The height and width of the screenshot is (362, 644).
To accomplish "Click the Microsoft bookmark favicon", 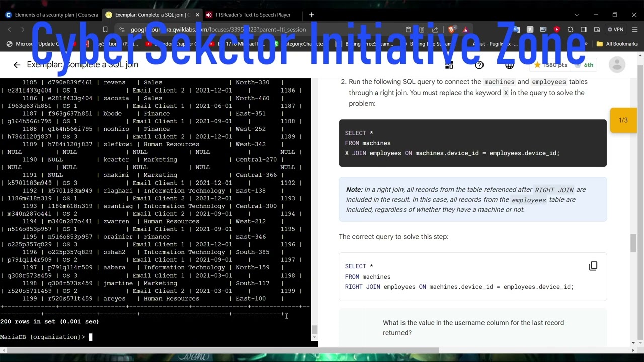I will pyautogui.click(x=9, y=44).
